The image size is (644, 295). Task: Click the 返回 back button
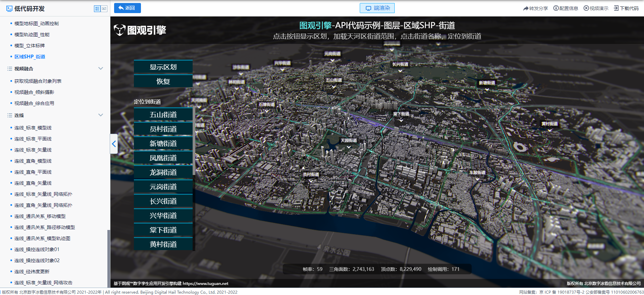(x=127, y=8)
